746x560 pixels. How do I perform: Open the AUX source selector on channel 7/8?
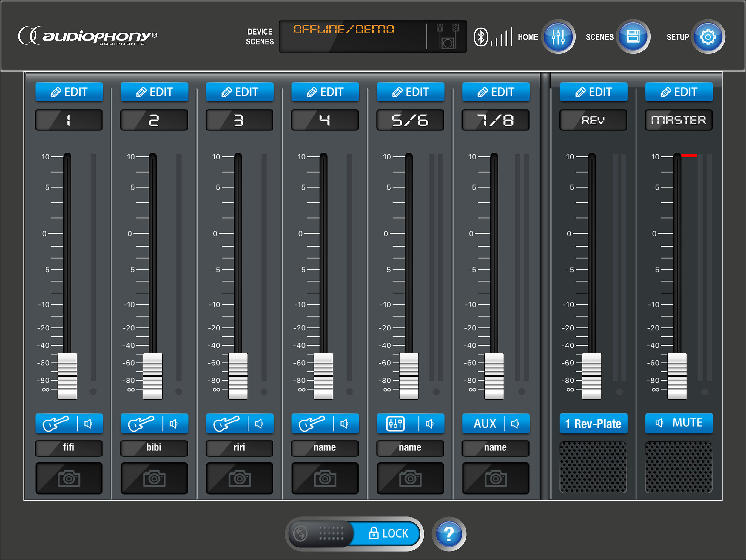tap(485, 423)
